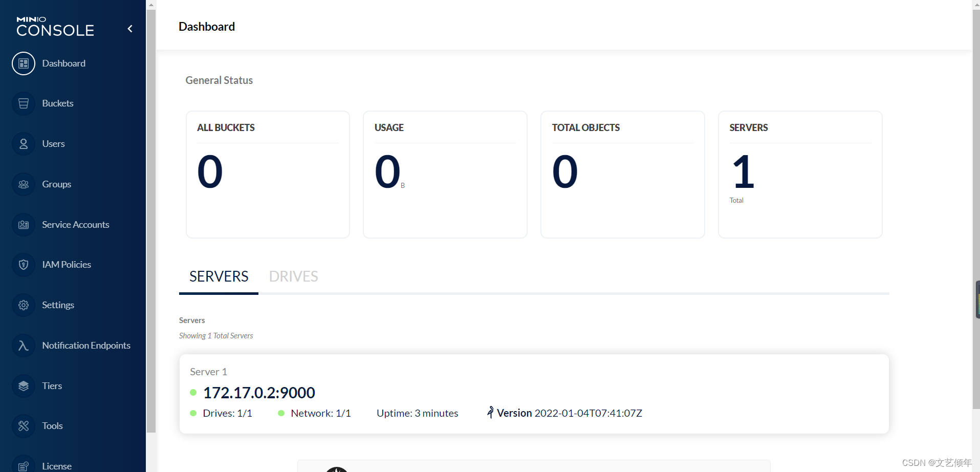
Task: Open the Dashboard menu entry
Action: point(63,63)
